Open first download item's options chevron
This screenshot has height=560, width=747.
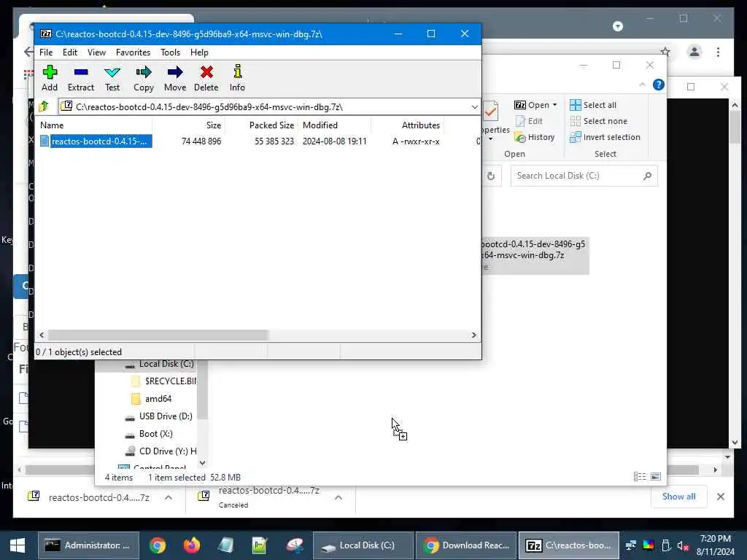(x=169, y=497)
